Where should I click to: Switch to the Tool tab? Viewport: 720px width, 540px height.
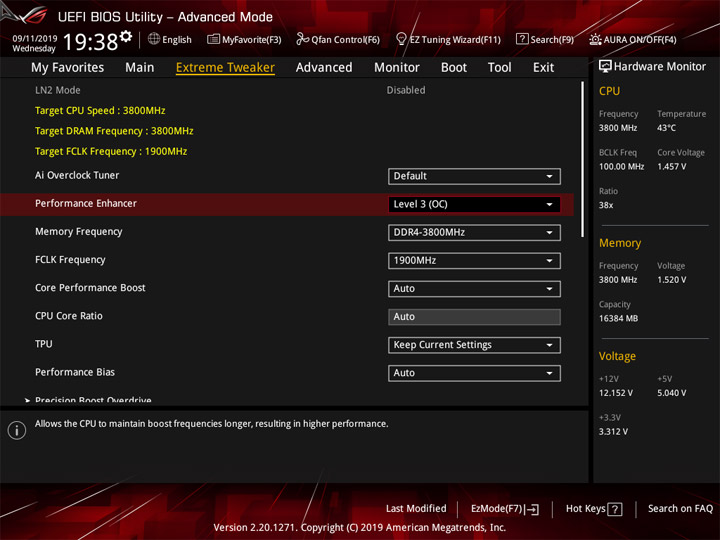click(x=500, y=68)
